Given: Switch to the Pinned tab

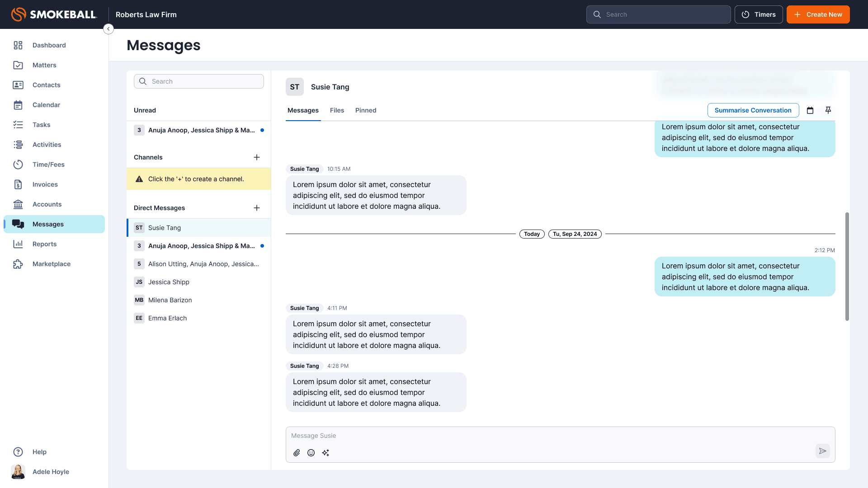Looking at the screenshot, I should pyautogui.click(x=365, y=110).
